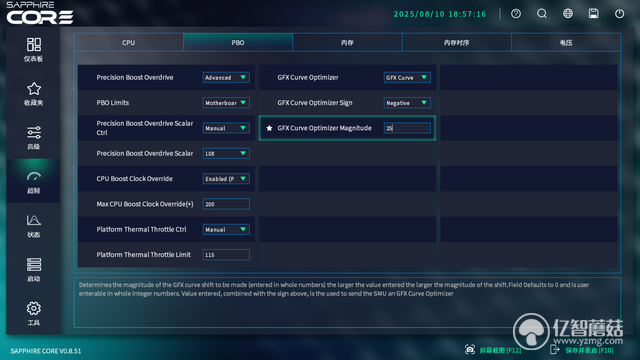Open the Platform Thermal Throttle Ctrl dropdown
The height and width of the screenshot is (360, 640).
[x=226, y=229]
